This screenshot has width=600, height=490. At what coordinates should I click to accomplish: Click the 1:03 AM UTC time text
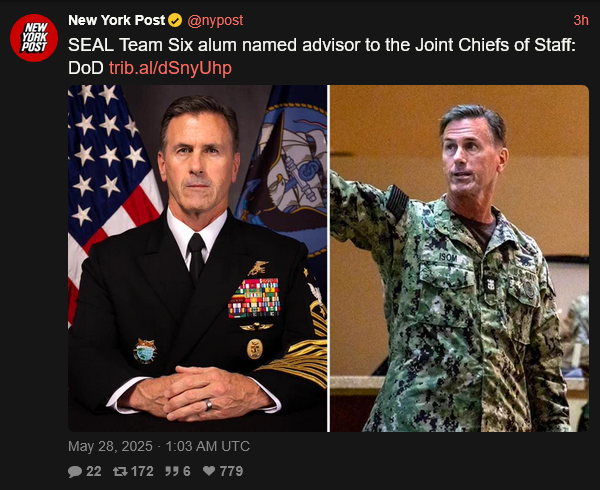tap(208, 446)
